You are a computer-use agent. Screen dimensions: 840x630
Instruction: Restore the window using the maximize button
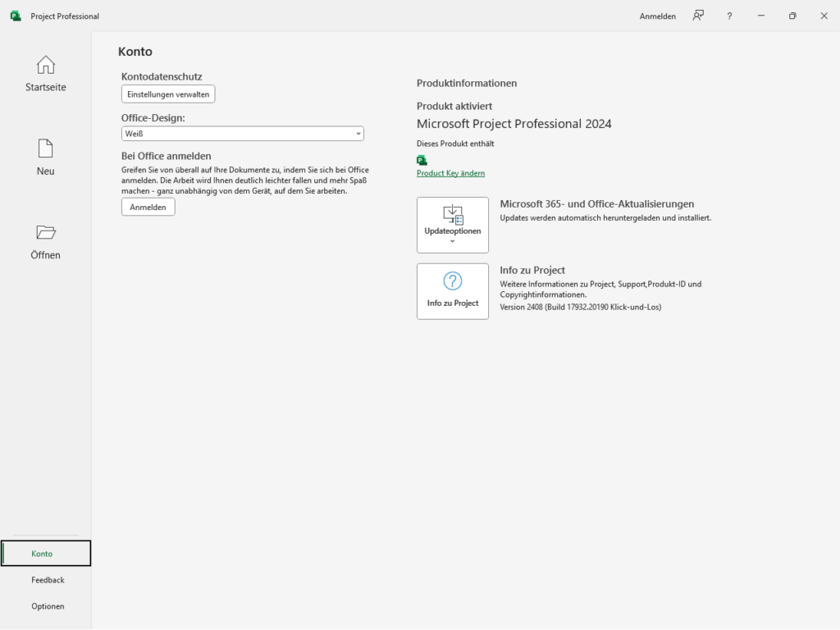point(792,16)
